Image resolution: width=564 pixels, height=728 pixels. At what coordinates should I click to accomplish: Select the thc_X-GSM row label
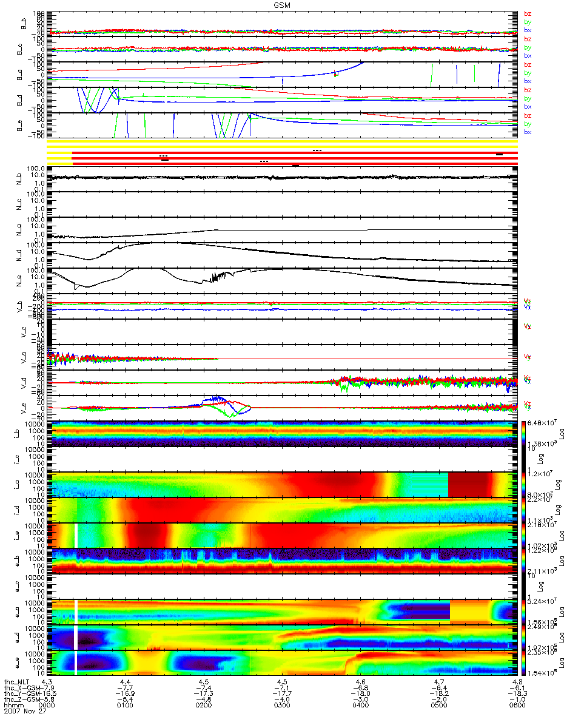[21, 688]
